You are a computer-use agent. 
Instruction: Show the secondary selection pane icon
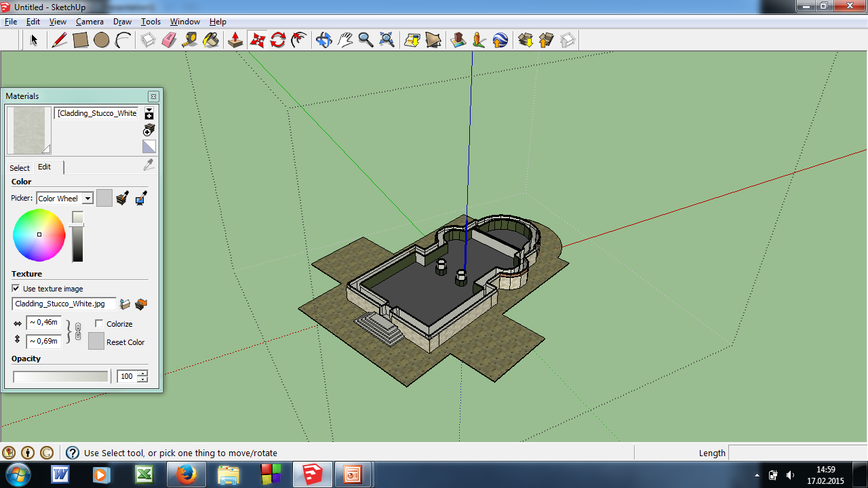pyautogui.click(x=149, y=113)
